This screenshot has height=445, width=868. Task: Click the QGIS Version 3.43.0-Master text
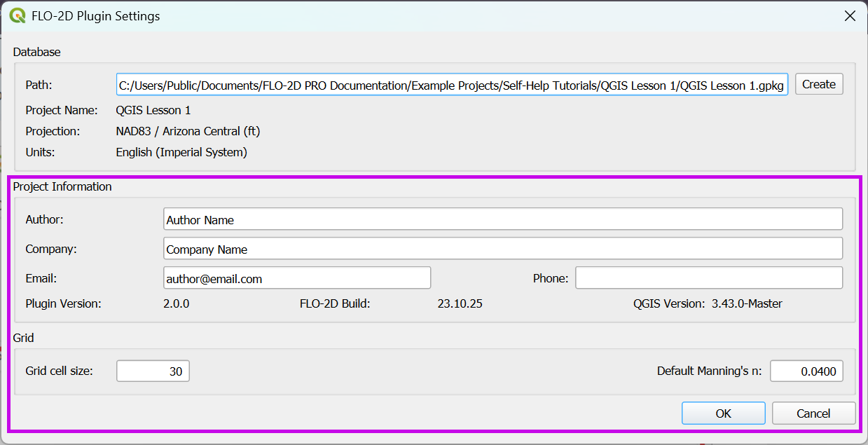coord(747,303)
